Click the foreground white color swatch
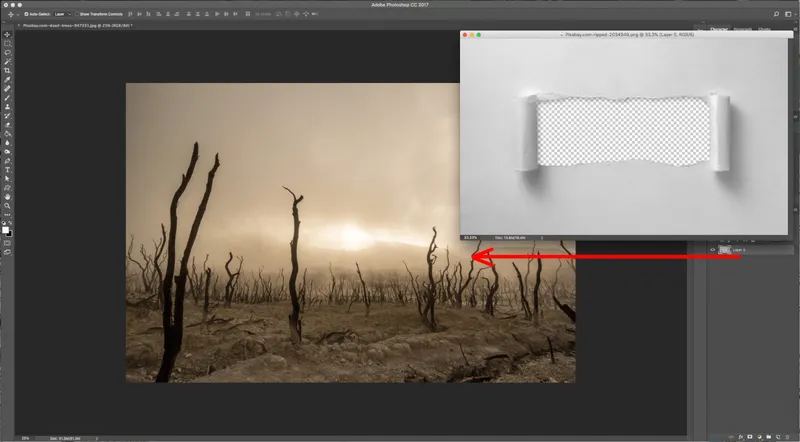This screenshot has height=442, width=800. click(6, 230)
